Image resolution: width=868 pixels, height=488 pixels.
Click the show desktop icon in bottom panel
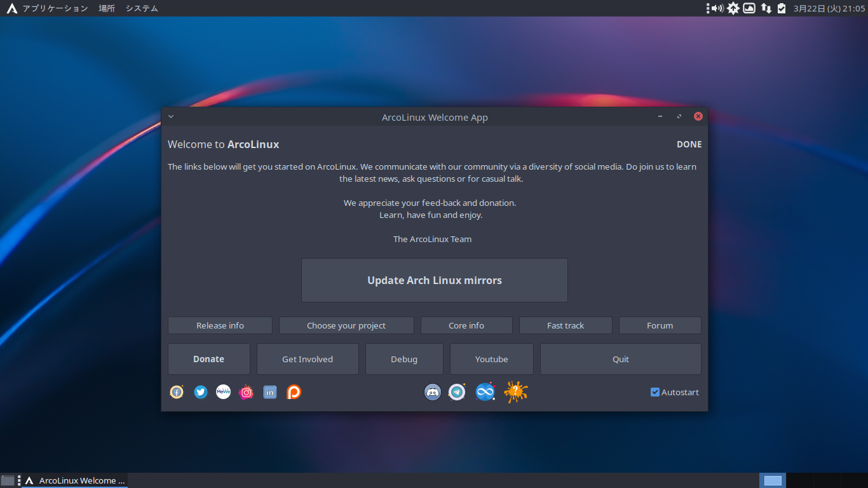tap(8, 480)
